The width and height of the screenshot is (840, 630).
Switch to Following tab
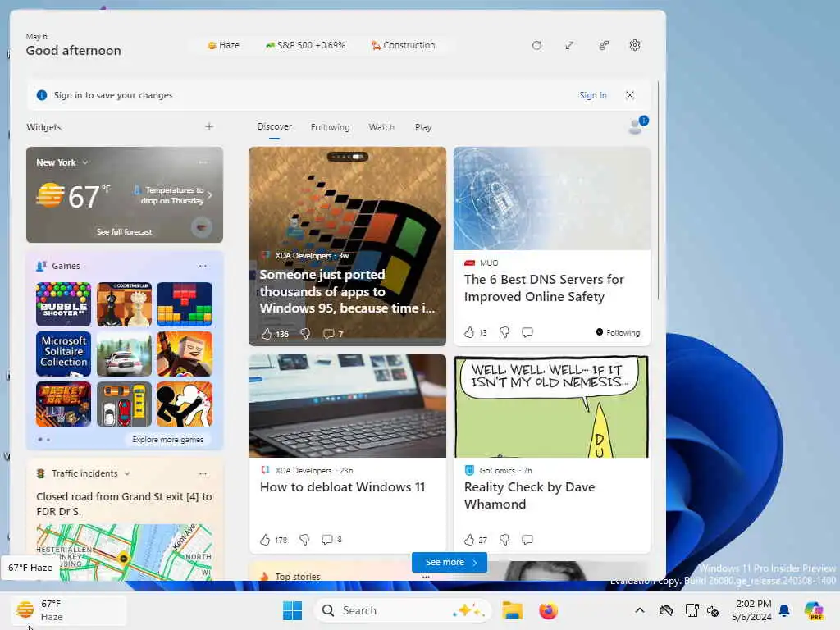[330, 127]
